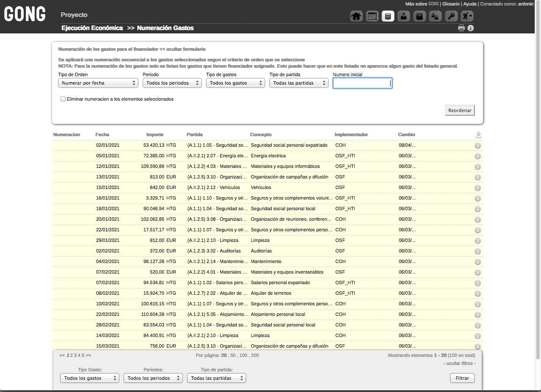
Task: Open the Glosario link
Action: coord(451,4)
